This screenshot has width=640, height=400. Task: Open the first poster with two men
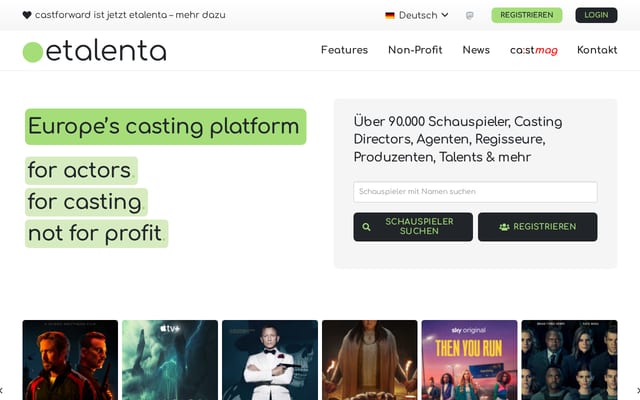(x=70, y=360)
